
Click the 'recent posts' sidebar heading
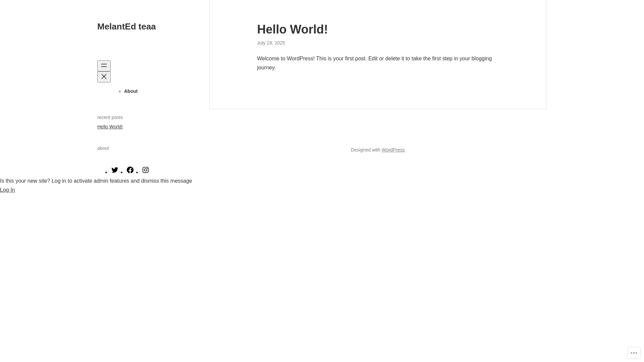coord(110,117)
